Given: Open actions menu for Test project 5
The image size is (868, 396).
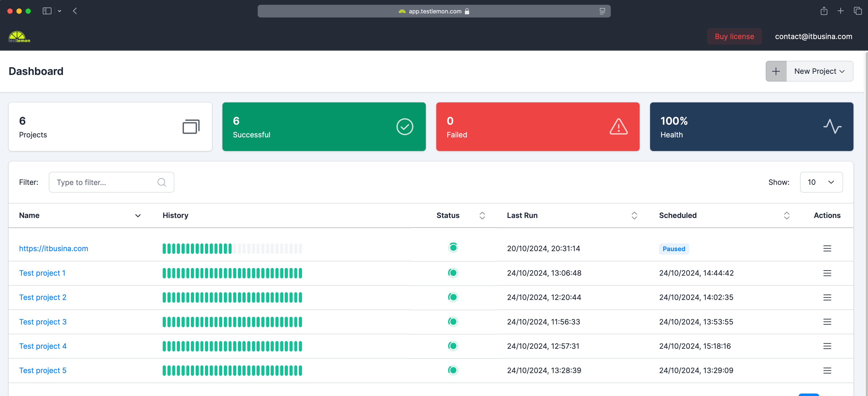Looking at the screenshot, I should coord(827,370).
